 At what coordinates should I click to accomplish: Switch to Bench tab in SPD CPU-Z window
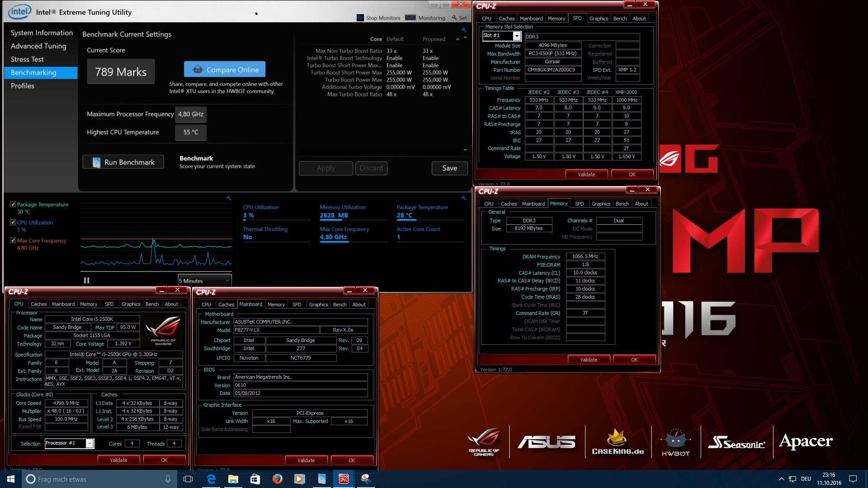[620, 19]
